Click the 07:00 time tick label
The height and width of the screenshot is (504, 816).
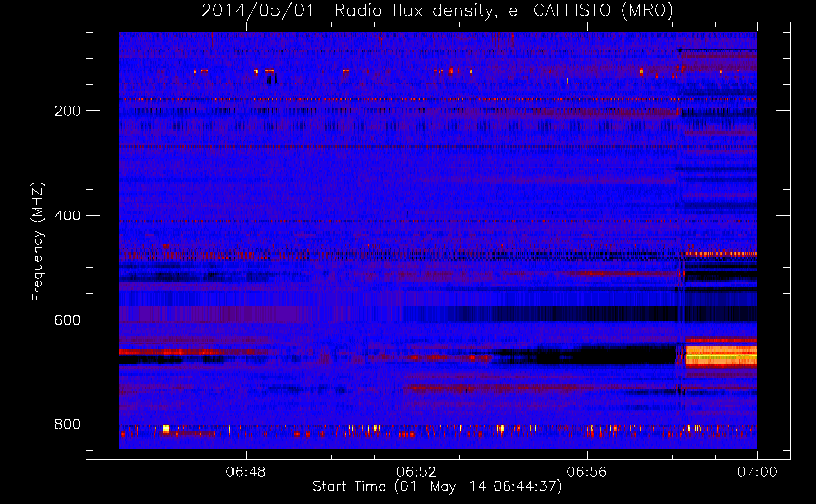[757, 472]
